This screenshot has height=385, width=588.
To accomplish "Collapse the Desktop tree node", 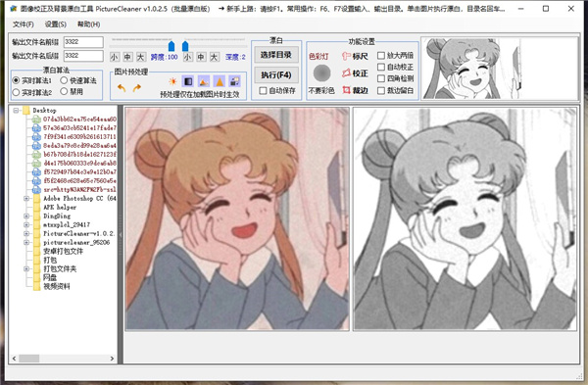I will pyautogui.click(x=16, y=111).
